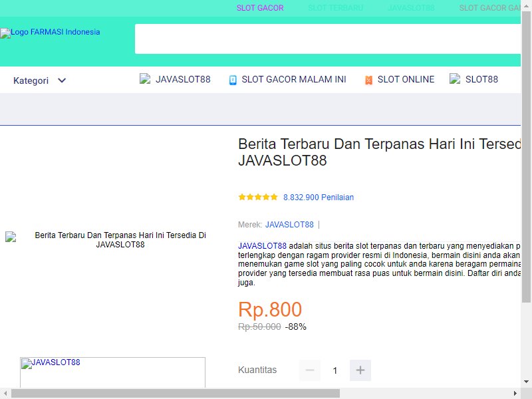Click the blue phone icon beside SLOT GACOR MALAM INI
The image size is (532, 399).
coord(233,80)
